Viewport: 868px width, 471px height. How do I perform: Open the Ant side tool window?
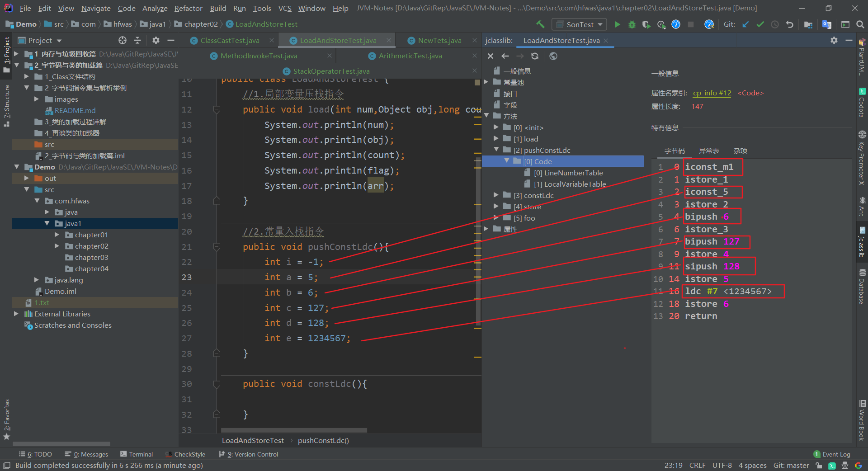(862, 206)
